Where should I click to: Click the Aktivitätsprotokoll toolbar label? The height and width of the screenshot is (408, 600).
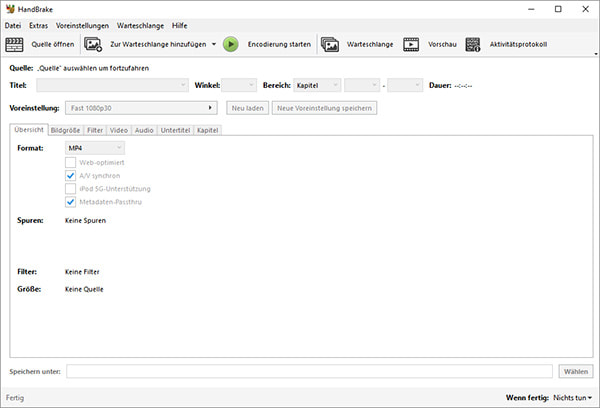pyautogui.click(x=518, y=44)
